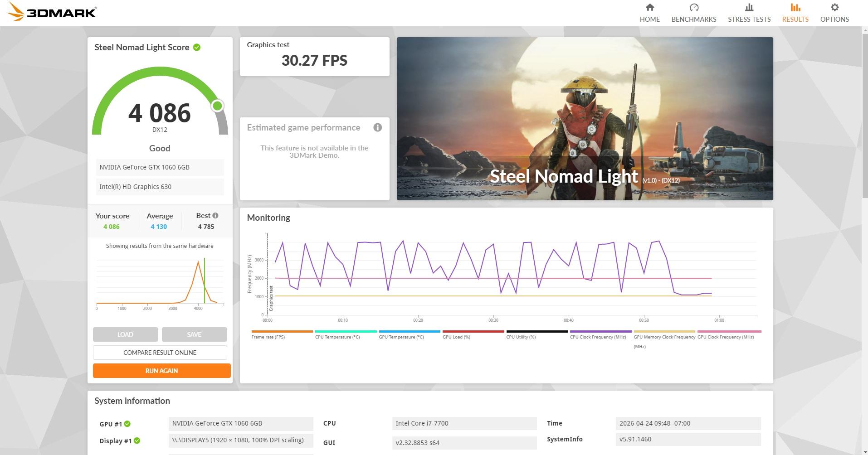This screenshot has width=868, height=455.
Task: Click the RUN AGAIN button
Action: point(161,371)
